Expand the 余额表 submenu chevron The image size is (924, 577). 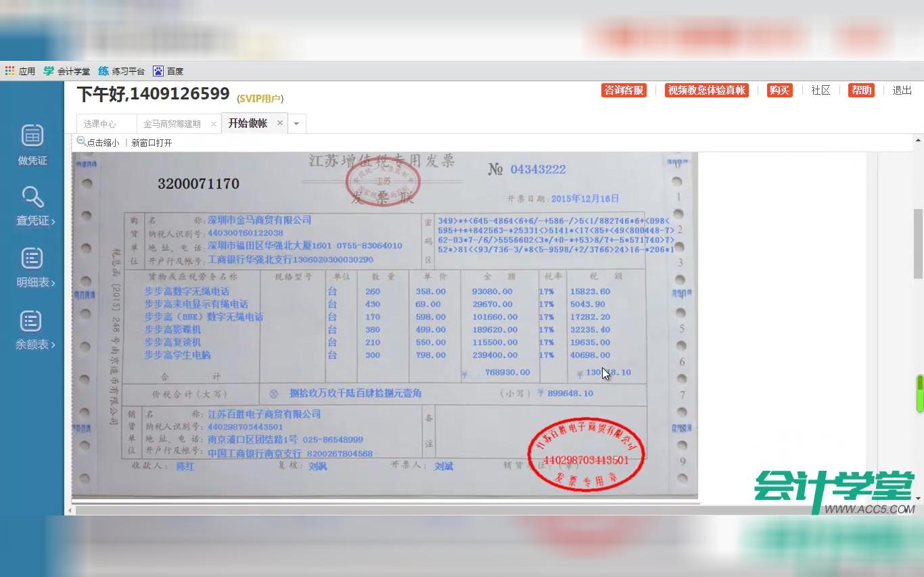coord(53,345)
